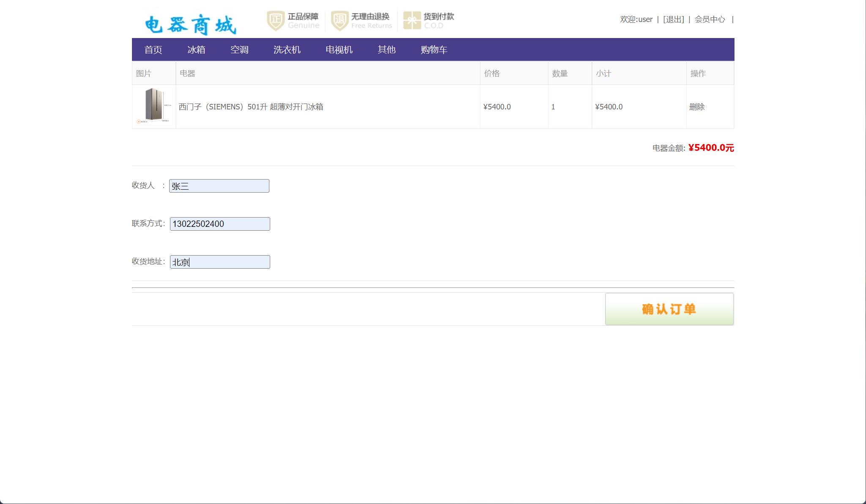Image resolution: width=866 pixels, height=504 pixels.
Task: Browse the 空调 air conditioner category
Action: [x=239, y=49]
